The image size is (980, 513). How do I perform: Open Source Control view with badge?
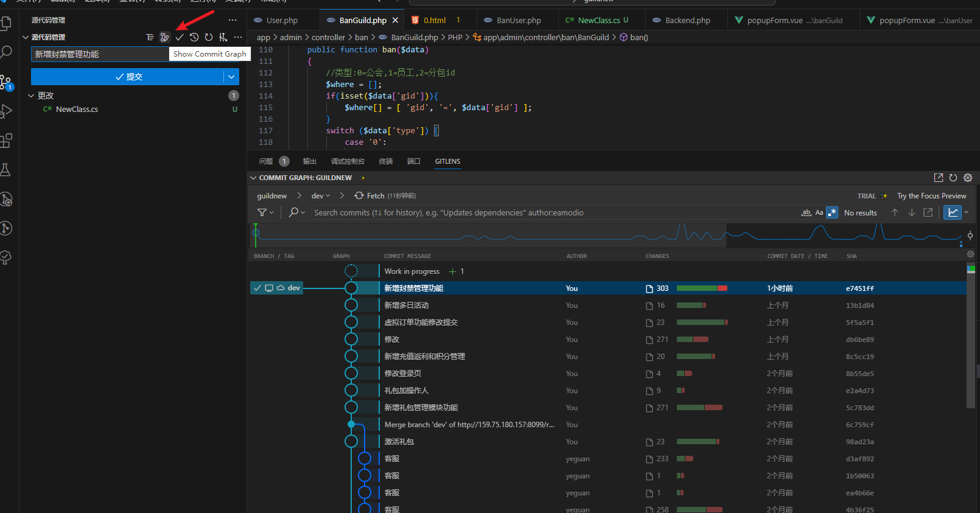pos(6,82)
